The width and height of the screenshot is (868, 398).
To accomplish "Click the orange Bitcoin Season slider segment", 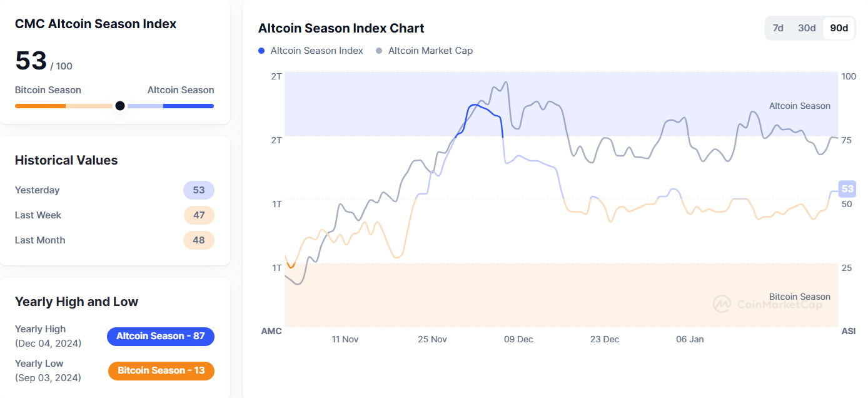I will 40,106.
